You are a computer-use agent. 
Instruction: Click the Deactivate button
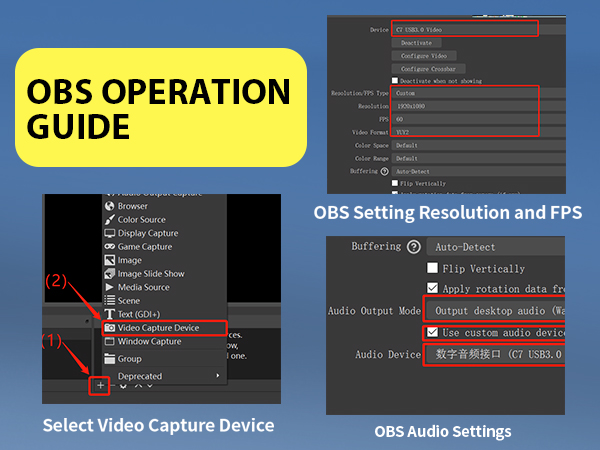click(416, 43)
